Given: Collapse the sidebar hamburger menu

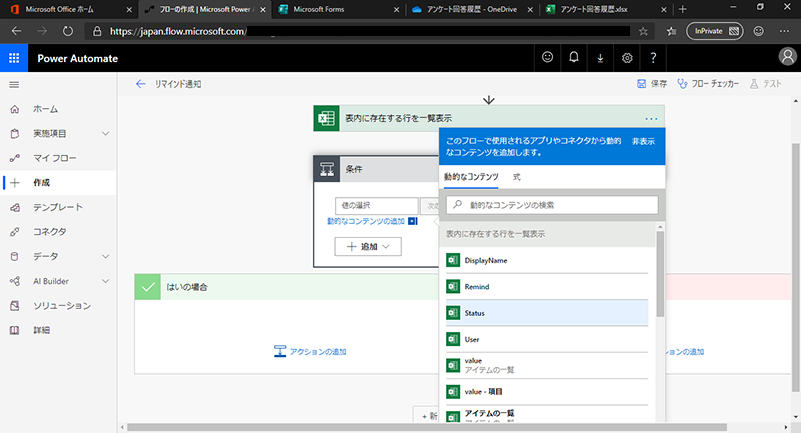Looking at the screenshot, I should tap(14, 85).
